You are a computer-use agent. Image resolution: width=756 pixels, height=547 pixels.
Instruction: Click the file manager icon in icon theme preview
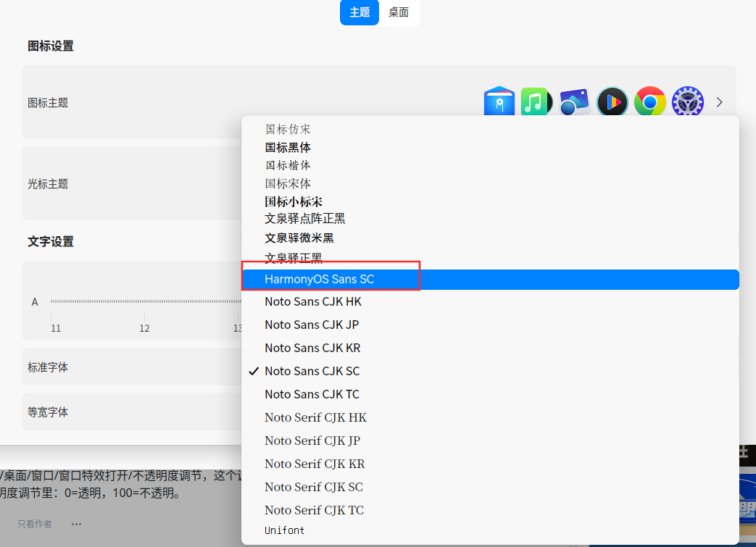(499, 101)
